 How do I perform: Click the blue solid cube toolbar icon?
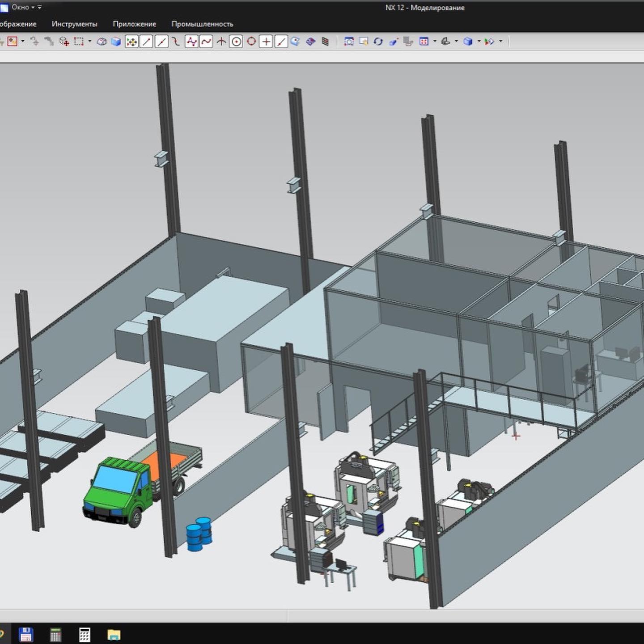tap(116, 42)
